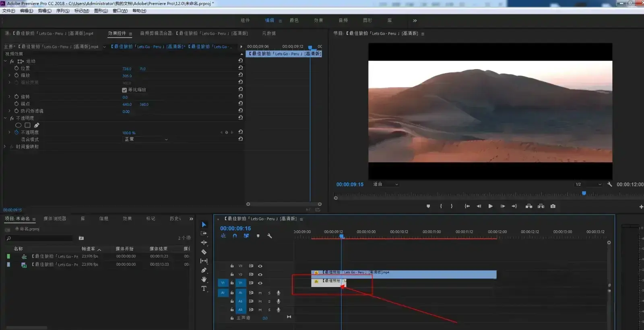Viewport: 644px width, 330px height.
Task: Select the Type (T) tool
Action: click(204, 289)
